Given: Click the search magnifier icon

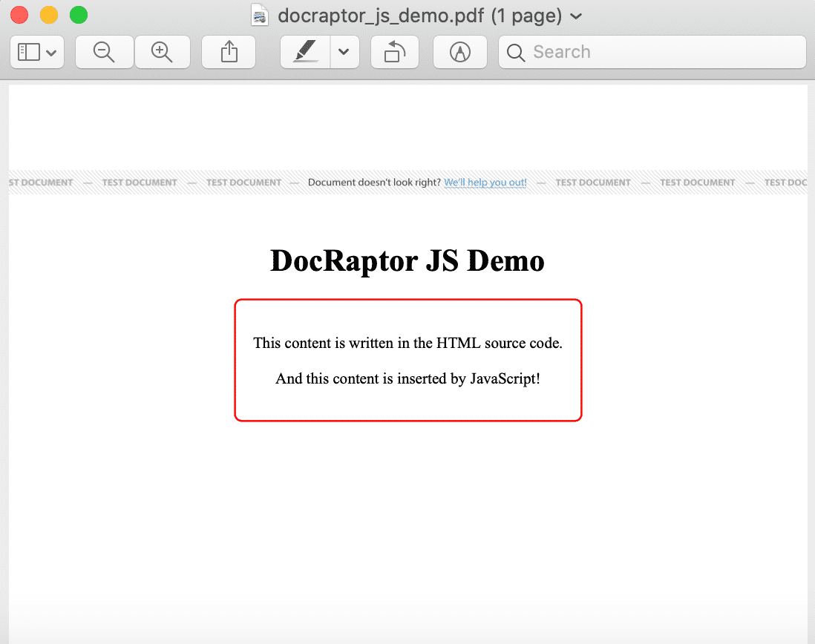Looking at the screenshot, I should click(x=514, y=52).
